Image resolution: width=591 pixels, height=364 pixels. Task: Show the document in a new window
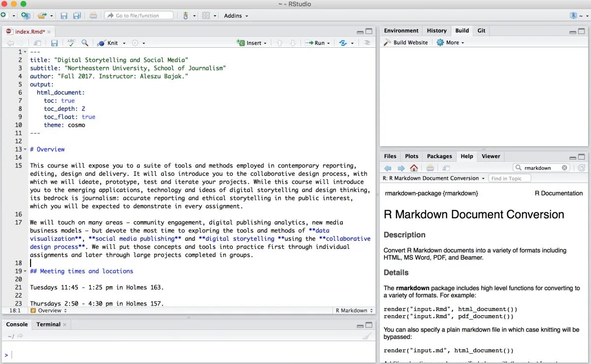(37, 43)
